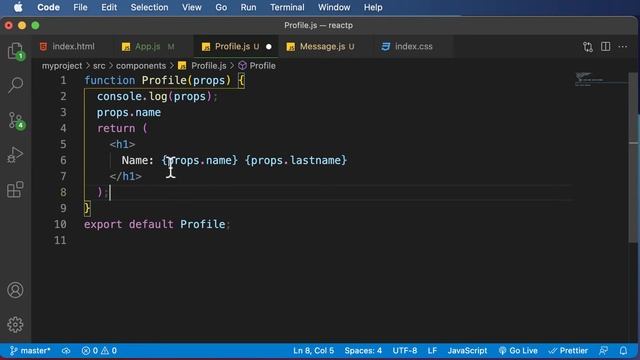Open the Selection menu
The height and width of the screenshot is (360, 640).
pos(149,7)
